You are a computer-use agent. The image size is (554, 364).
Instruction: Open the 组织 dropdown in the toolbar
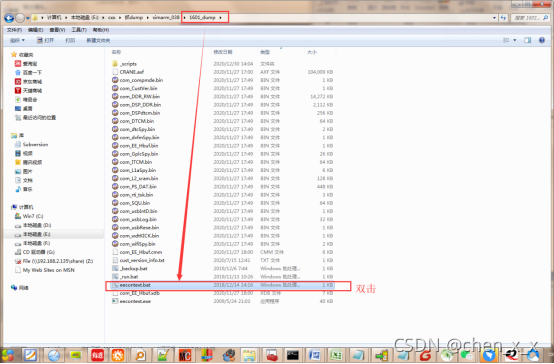pos(17,40)
